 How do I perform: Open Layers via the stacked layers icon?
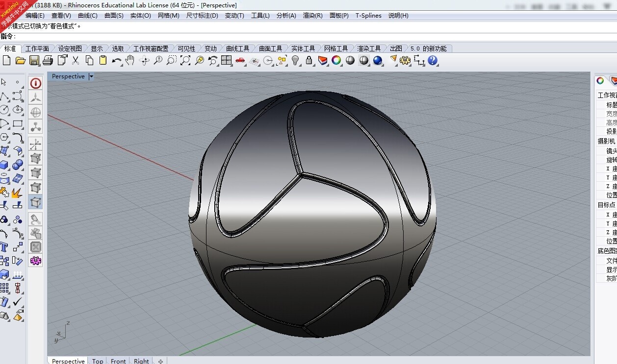pyautogui.click(x=323, y=60)
